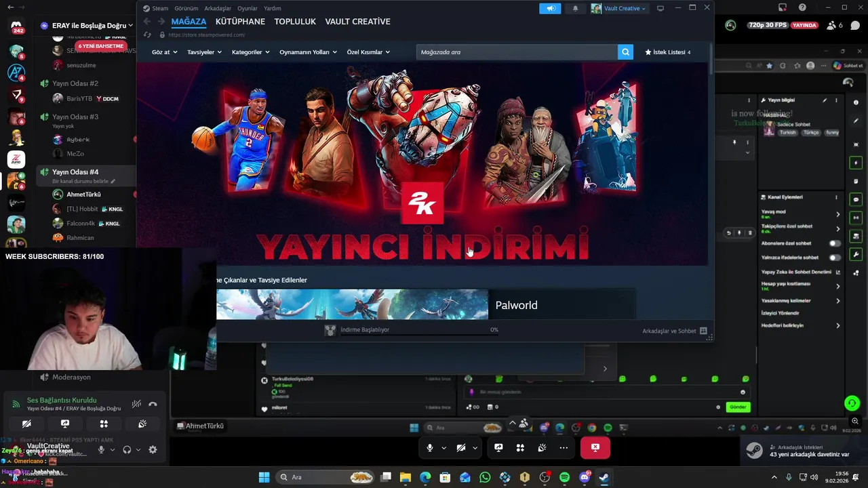Edit Yayın bilgisi with pencil icon
The image size is (868, 488).
pos(825,100)
